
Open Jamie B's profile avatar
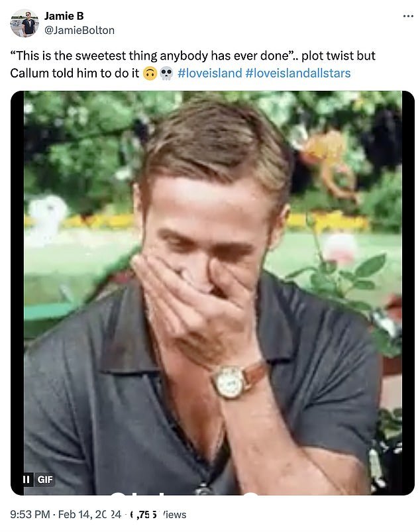point(25,23)
